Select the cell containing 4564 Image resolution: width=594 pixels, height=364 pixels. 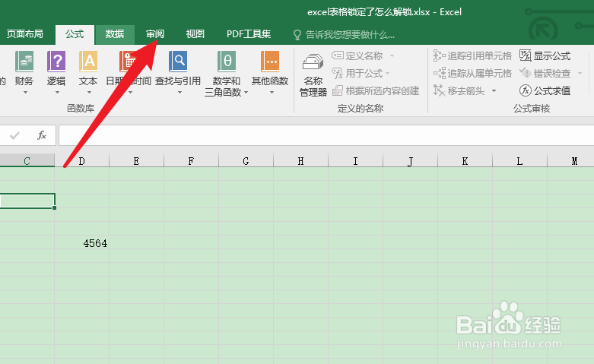click(82, 242)
